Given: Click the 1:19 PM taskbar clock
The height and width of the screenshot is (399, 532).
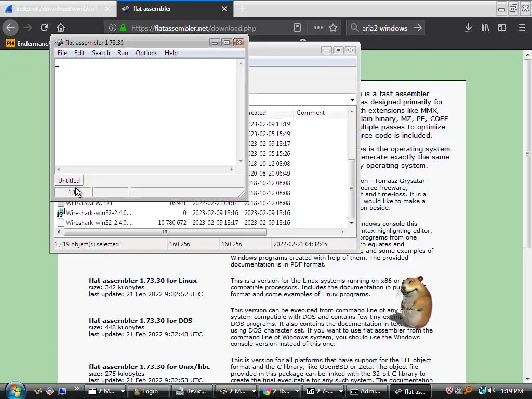Looking at the screenshot, I should click(x=512, y=391).
